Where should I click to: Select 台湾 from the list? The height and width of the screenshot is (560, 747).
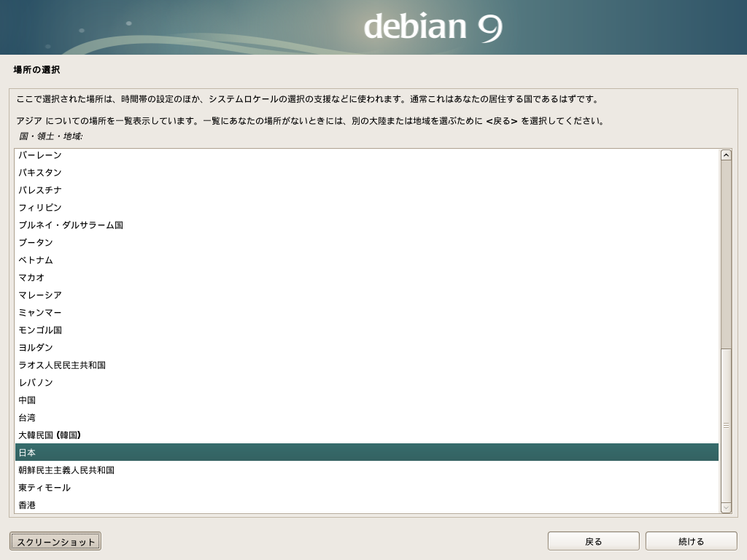(x=366, y=418)
